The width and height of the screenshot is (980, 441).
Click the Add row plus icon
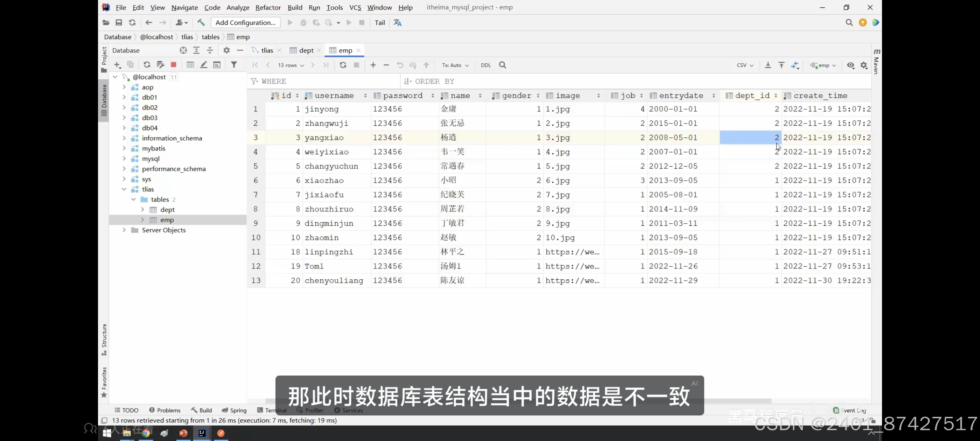[373, 65]
